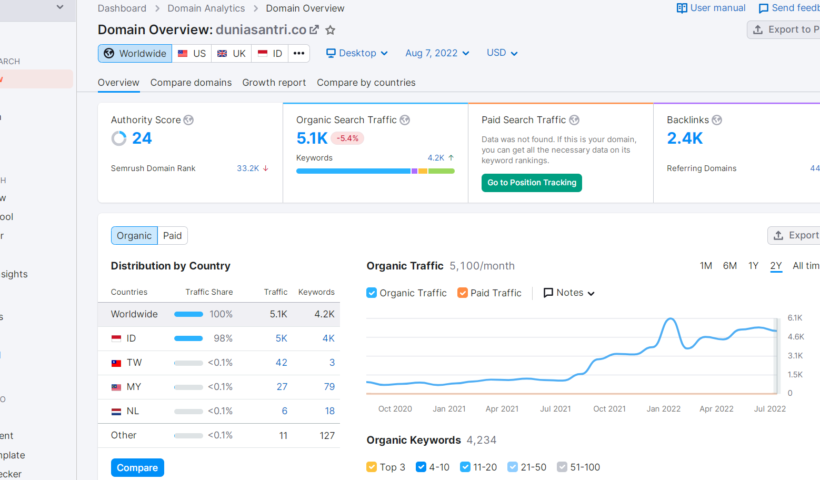The width and height of the screenshot is (820, 480).
Task: Select the Worldwide row in country table
Action: point(219,314)
